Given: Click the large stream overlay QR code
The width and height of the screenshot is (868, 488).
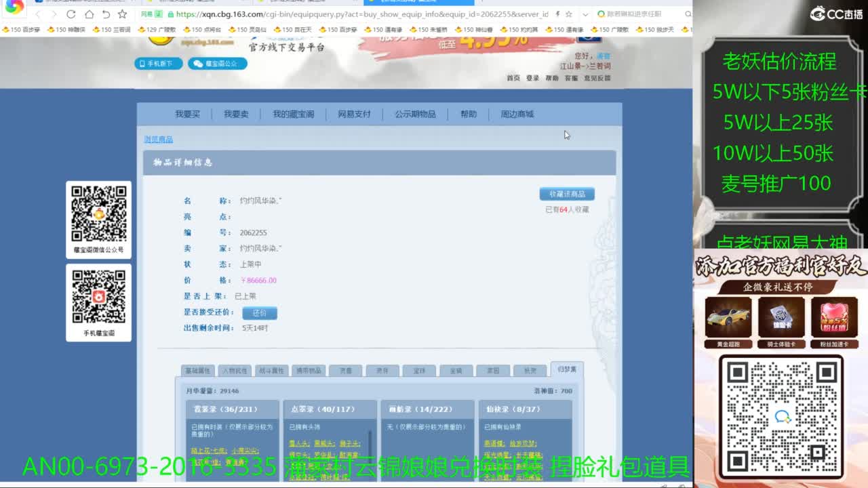Looking at the screenshot, I should click(781, 416).
